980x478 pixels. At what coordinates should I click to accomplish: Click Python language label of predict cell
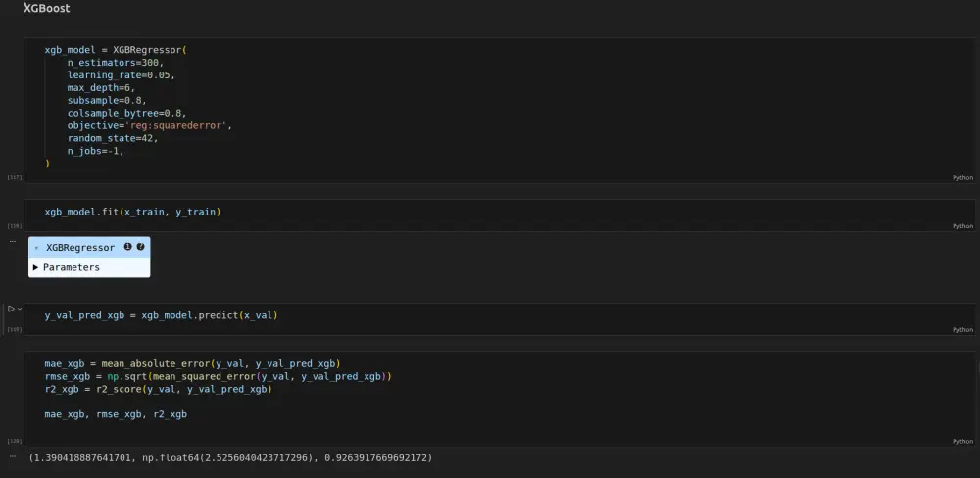pos(961,329)
